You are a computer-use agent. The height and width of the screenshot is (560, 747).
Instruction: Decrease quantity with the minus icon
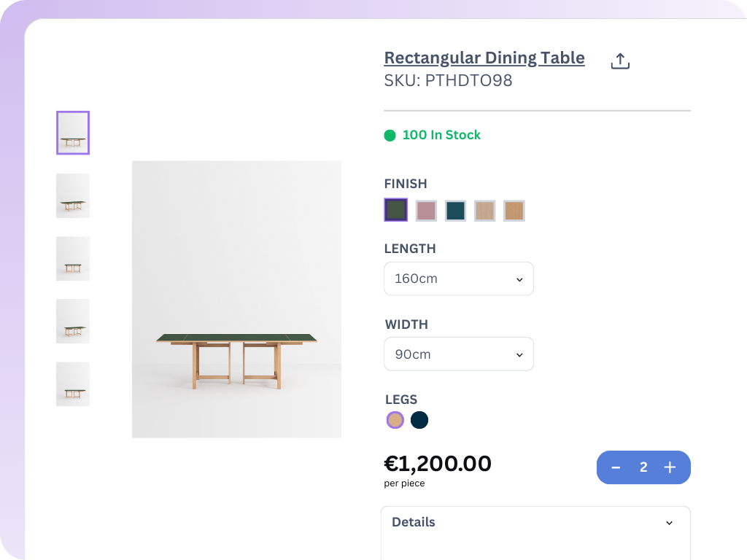point(616,467)
